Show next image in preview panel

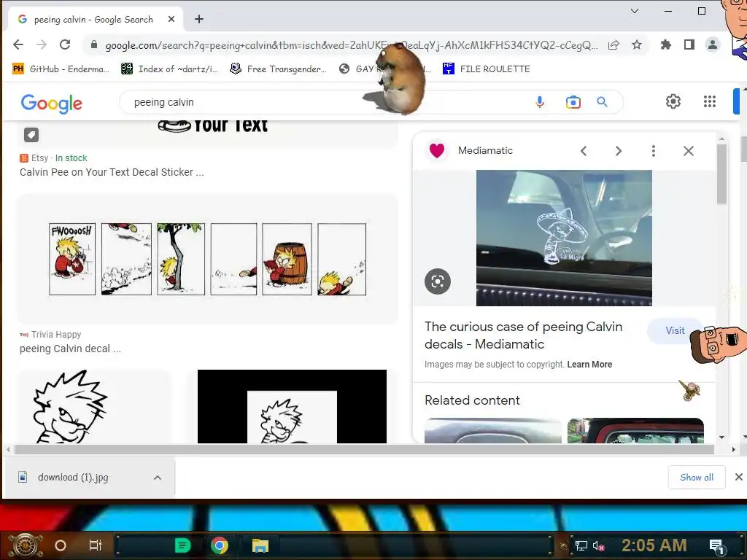tap(619, 151)
